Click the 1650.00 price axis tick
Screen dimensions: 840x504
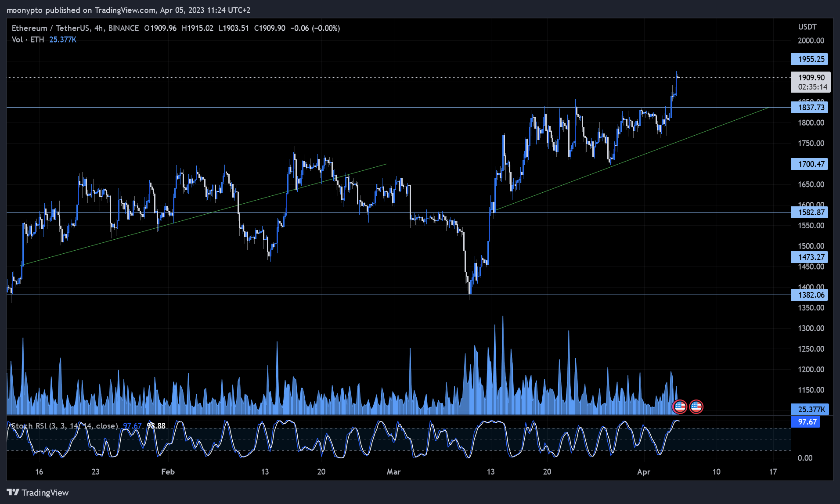[811, 184]
